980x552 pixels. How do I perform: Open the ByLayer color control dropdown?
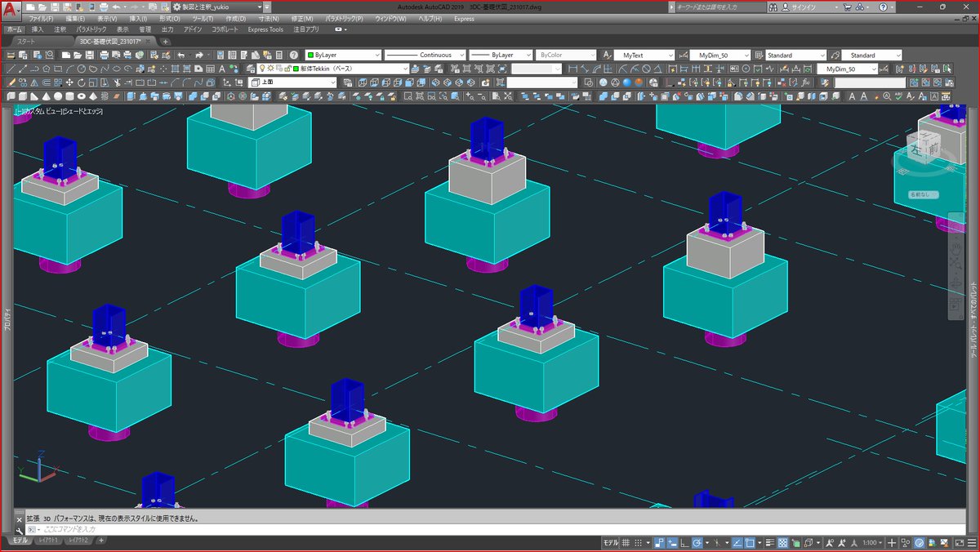(x=342, y=55)
